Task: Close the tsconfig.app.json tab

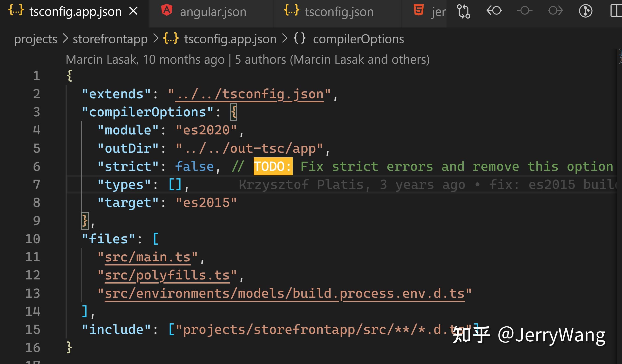Action: pyautogui.click(x=134, y=11)
